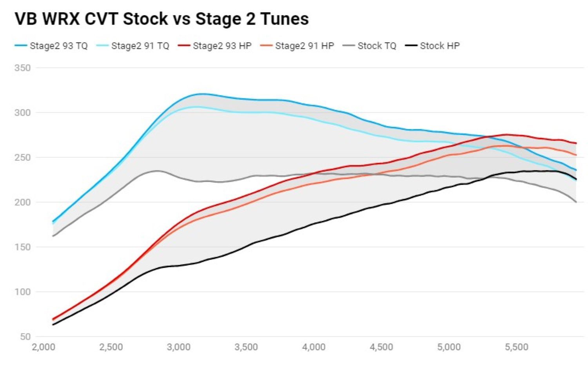588x368 pixels.
Task: Click the 200 y-axis label
Action: pos(22,202)
